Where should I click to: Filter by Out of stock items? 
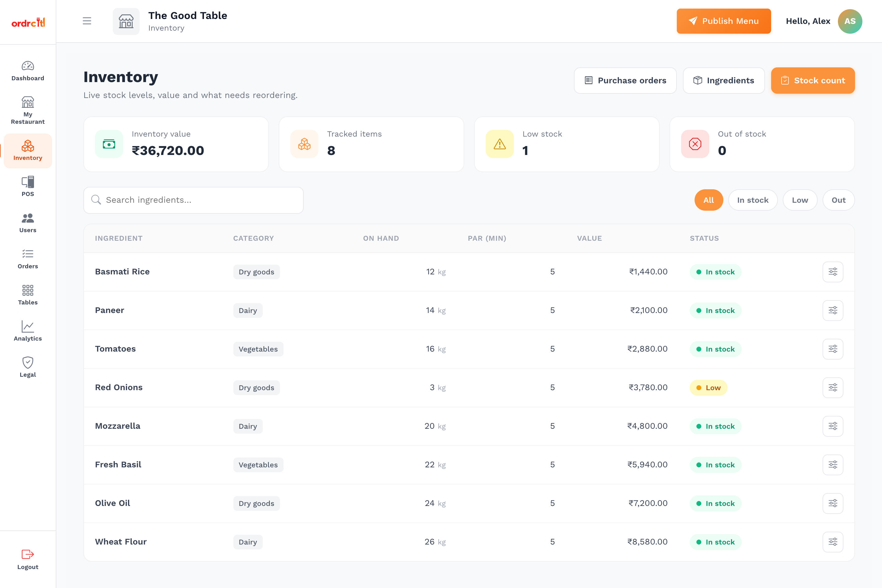[x=839, y=200]
